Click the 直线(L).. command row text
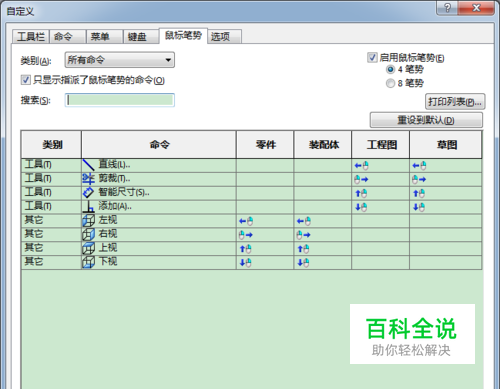500x389 pixels. (x=114, y=165)
